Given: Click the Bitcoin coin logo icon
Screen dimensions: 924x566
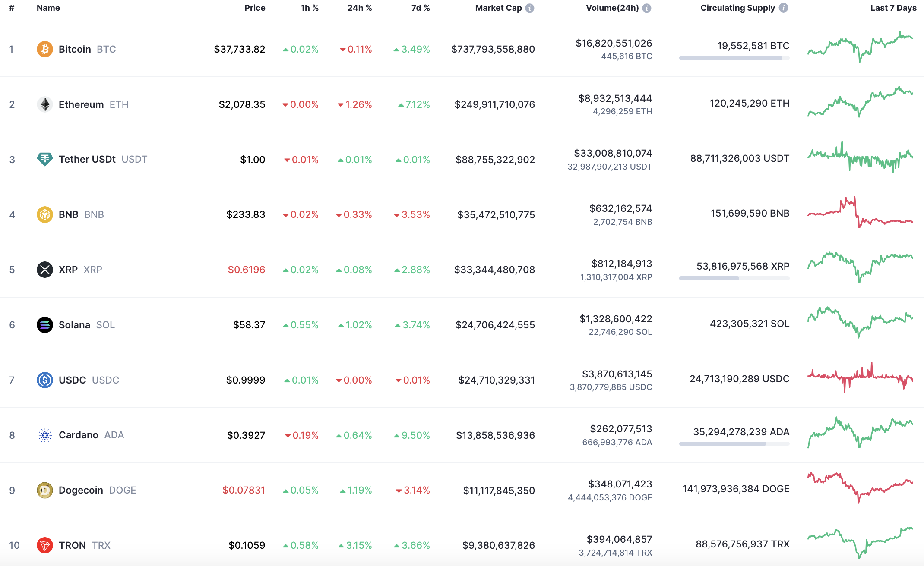Looking at the screenshot, I should coord(45,49).
